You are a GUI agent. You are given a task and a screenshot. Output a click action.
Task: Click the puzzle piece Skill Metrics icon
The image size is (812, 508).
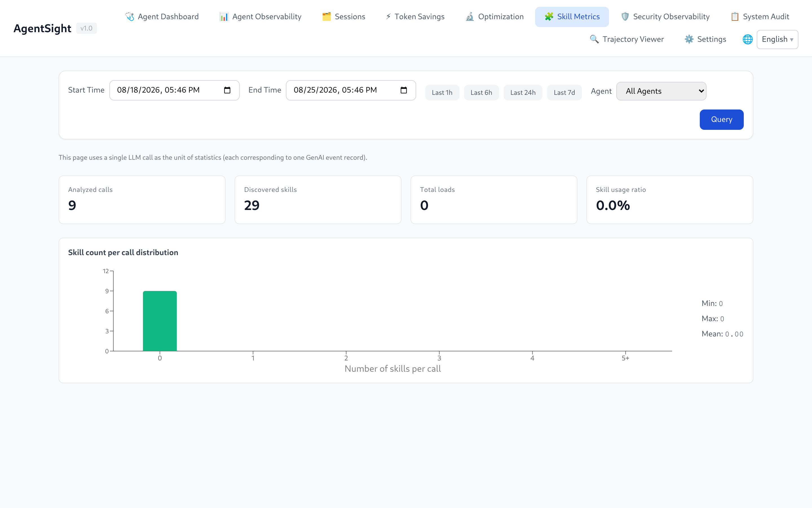click(x=549, y=16)
